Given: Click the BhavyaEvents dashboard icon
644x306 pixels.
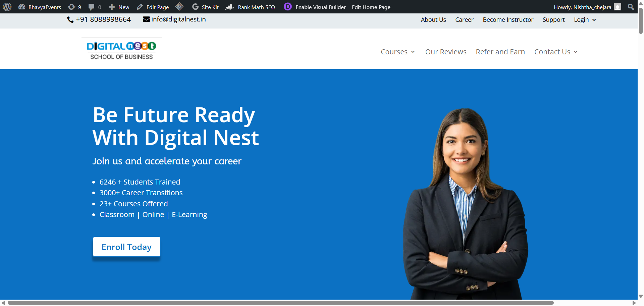Looking at the screenshot, I should pos(22,7).
